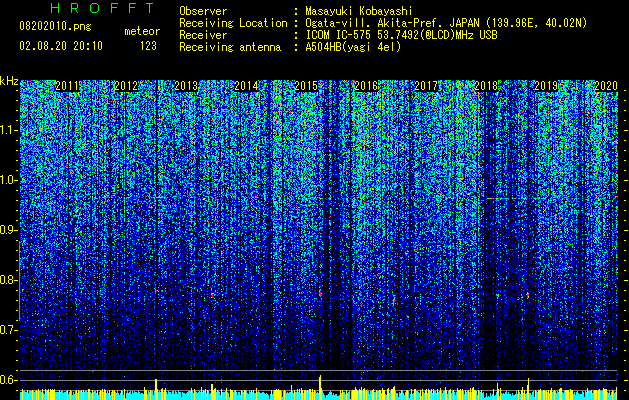The image size is (629, 400).
Task: Click the 0.7 kHz axis label
Action: coord(9,330)
